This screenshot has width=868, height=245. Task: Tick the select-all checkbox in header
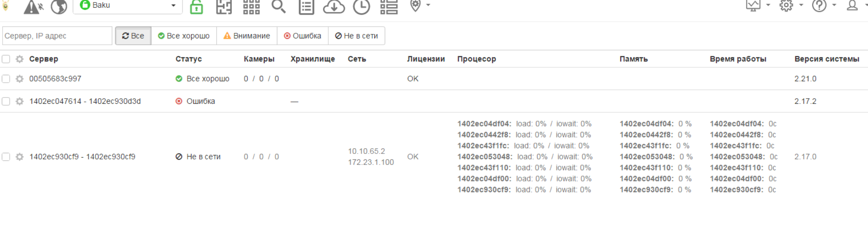[x=6, y=59]
